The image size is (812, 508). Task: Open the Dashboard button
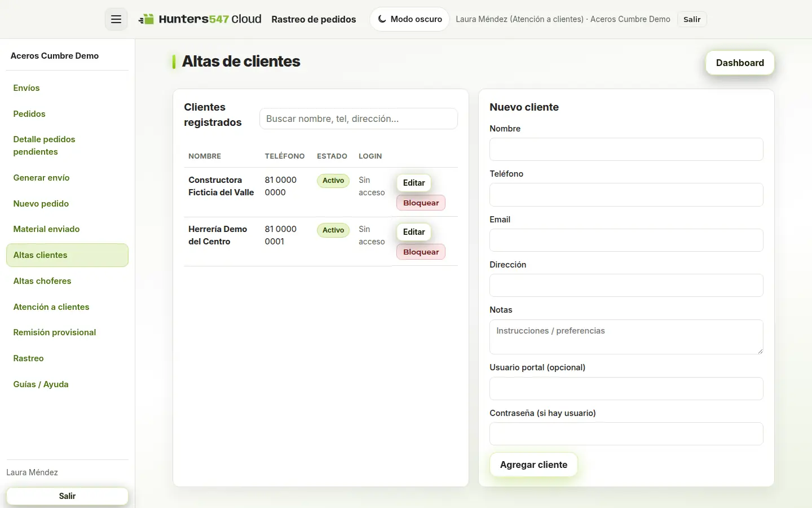(740, 63)
